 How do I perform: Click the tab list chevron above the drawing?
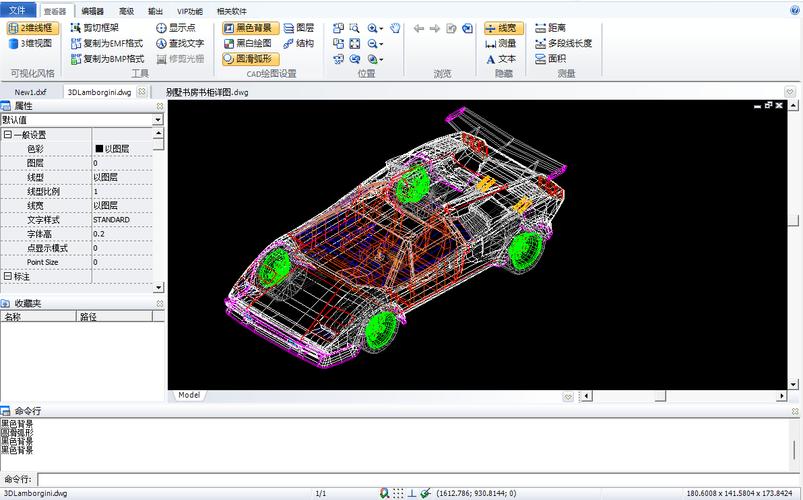[x=790, y=92]
